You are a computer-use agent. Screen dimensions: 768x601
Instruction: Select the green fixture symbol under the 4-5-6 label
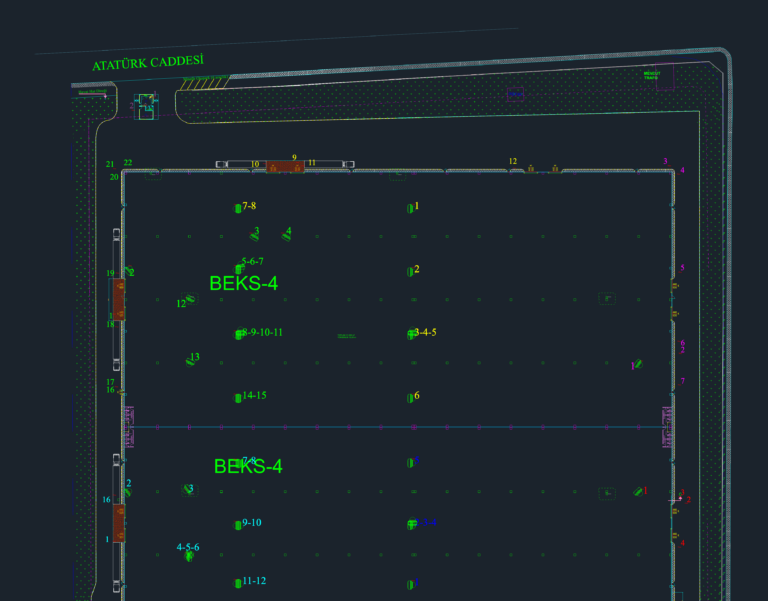point(189,556)
